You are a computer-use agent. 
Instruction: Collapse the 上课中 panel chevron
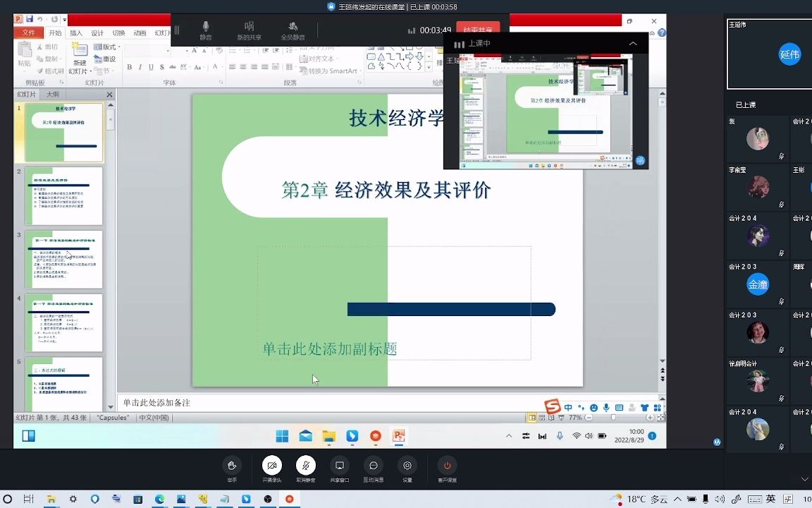632,43
